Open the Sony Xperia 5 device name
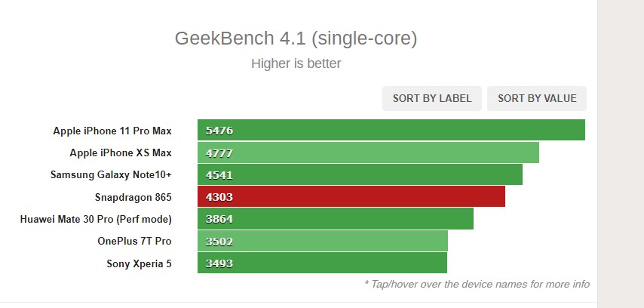 [x=139, y=263]
